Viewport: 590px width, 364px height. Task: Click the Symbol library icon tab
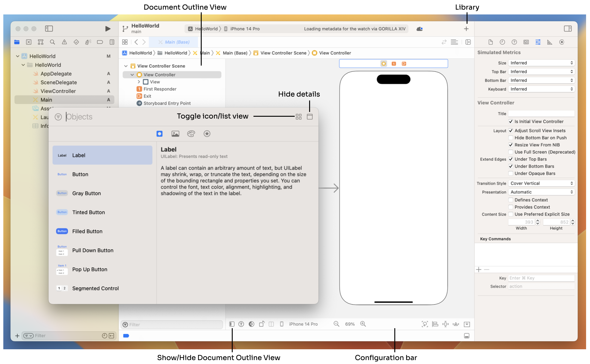(206, 134)
